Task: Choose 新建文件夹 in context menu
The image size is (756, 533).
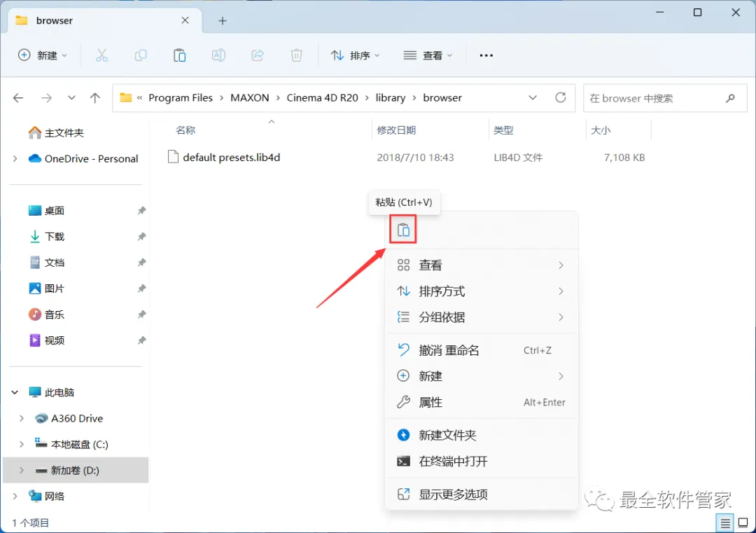Action: [x=482, y=435]
